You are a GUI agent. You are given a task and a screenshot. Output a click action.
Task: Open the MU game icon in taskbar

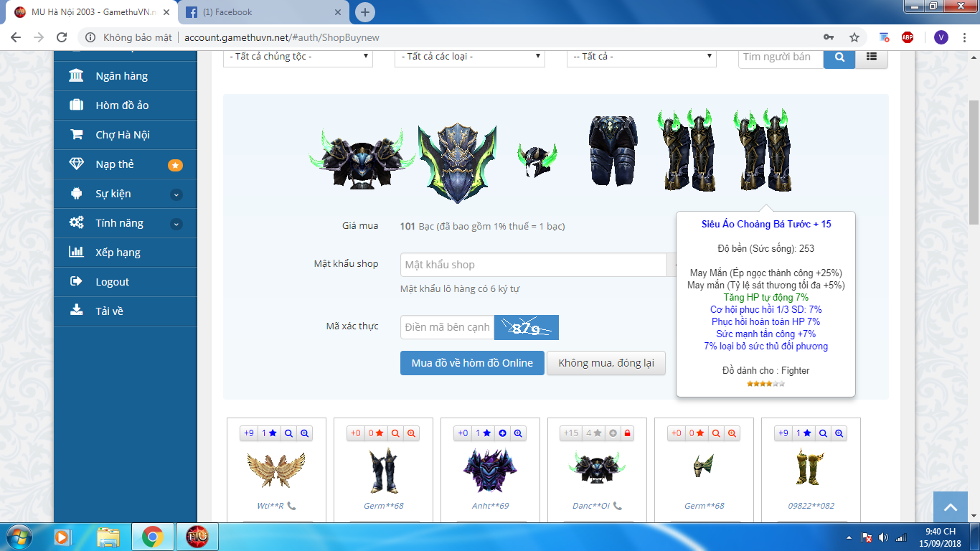197,536
